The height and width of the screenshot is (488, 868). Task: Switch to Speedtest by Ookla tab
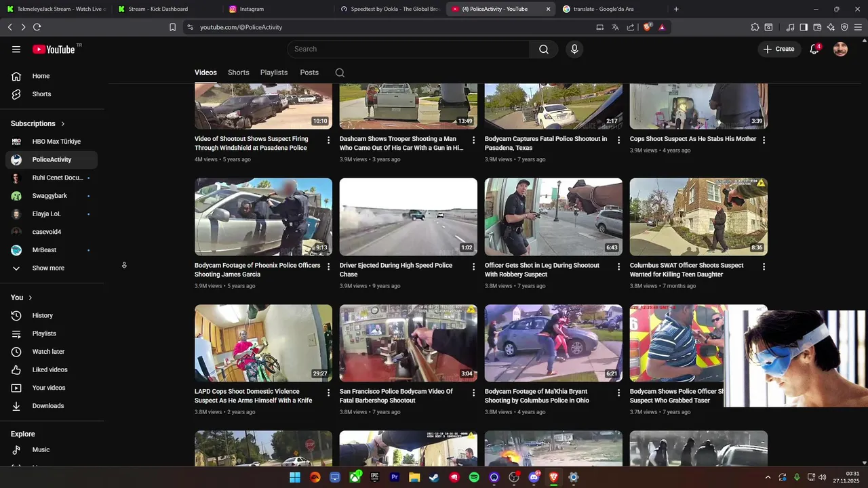[x=390, y=9]
